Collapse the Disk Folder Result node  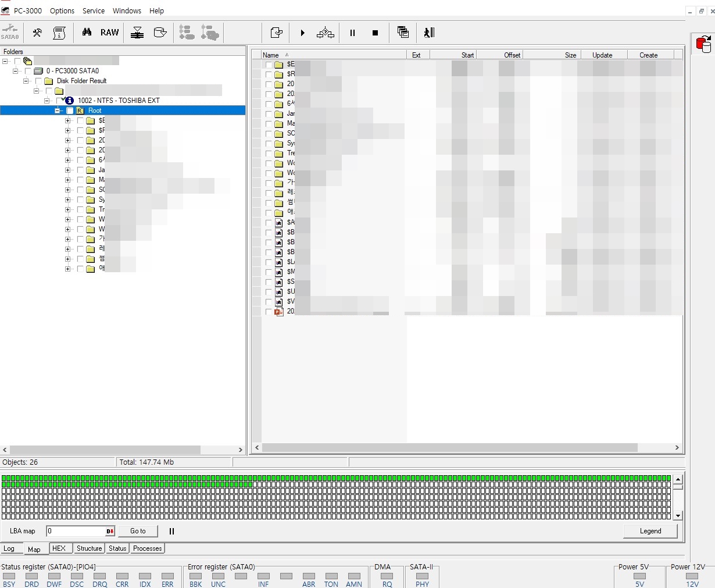[26, 81]
